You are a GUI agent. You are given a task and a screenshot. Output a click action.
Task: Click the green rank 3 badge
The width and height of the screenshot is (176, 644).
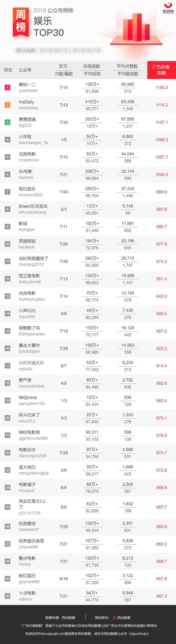[x=8, y=122]
